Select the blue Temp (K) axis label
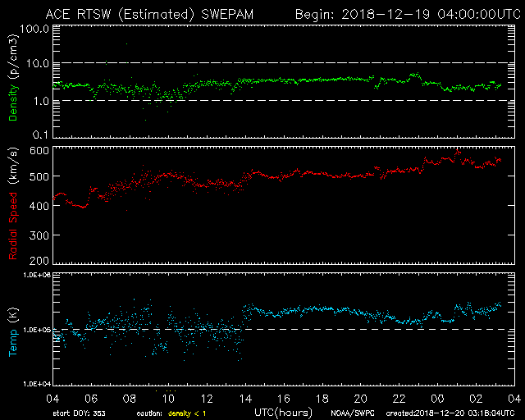Viewport: 525px width, 420px height. 14,328
